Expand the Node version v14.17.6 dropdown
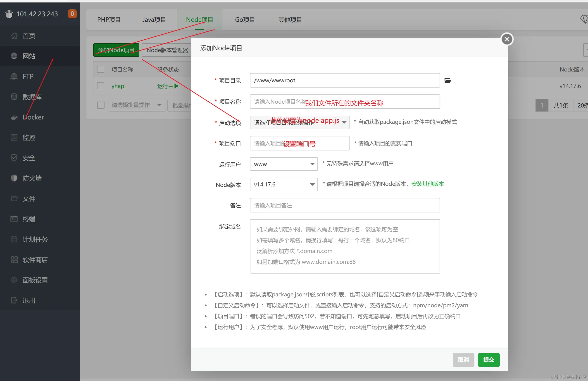This screenshot has width=588, height=381. coord(284,184)
